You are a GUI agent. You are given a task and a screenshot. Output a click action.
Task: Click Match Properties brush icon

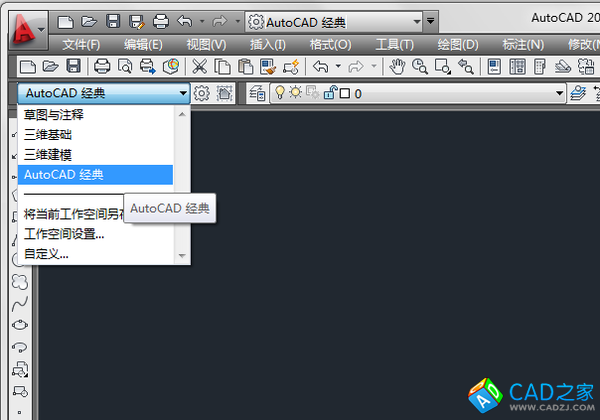[x=268, y=67]
